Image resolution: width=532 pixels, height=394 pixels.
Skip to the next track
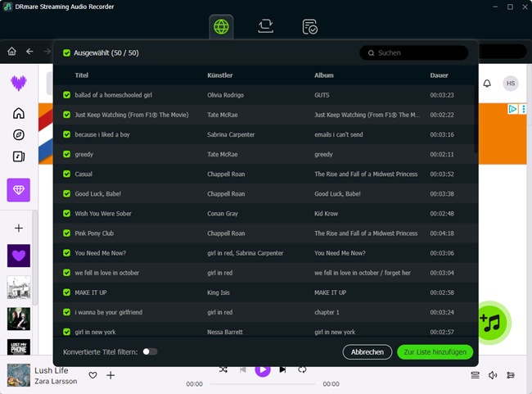pyautogui.click(x=282, y=369)
